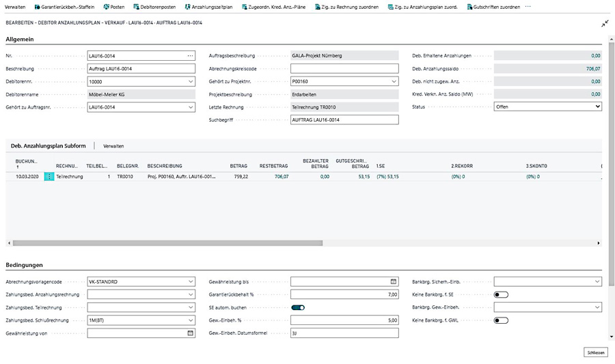Select Gutgeschriebener Betrag cell 53,15

coord(364,177)
